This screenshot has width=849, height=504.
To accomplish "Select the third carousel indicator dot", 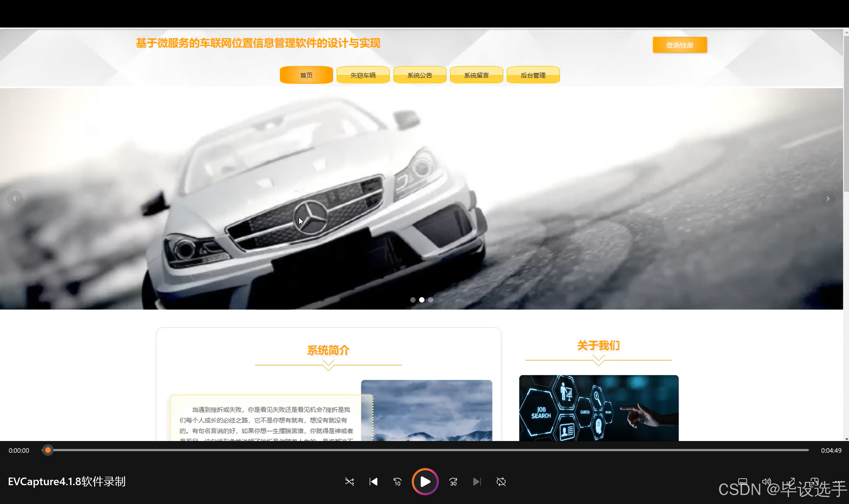I will [x=430, y=300].
